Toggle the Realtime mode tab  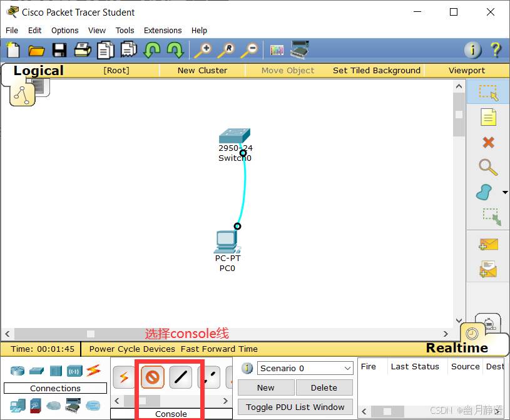pyautogui.click(x=457, y=348)
